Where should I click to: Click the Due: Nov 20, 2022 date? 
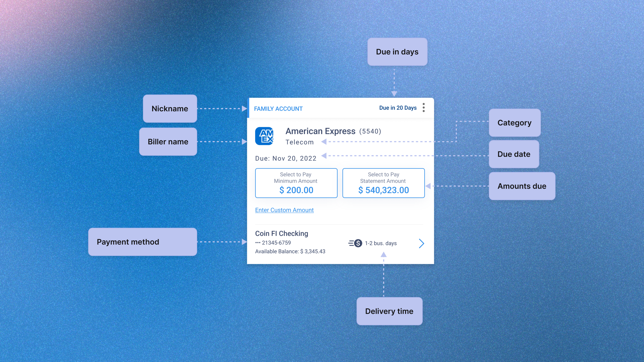(286, 158)
